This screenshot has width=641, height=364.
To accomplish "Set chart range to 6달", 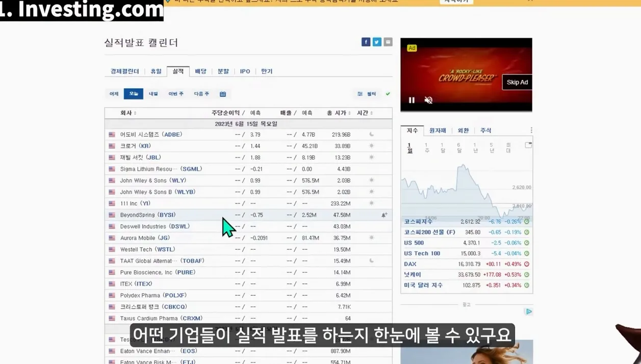I will click(459, 148).
